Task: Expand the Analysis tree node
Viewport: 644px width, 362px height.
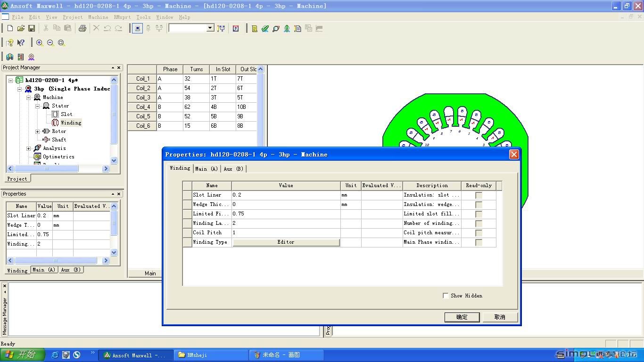Action: tap(28, 148)
